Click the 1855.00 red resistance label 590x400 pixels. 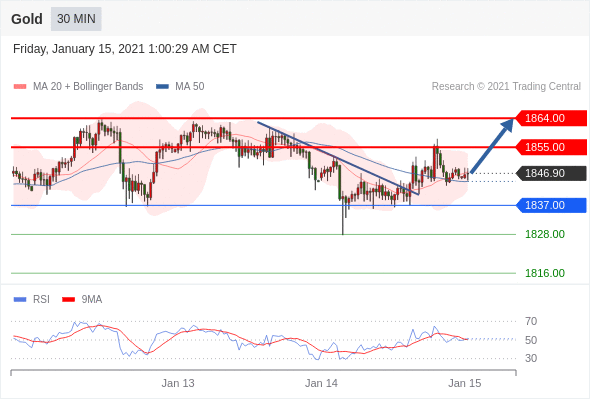(551, 147)
